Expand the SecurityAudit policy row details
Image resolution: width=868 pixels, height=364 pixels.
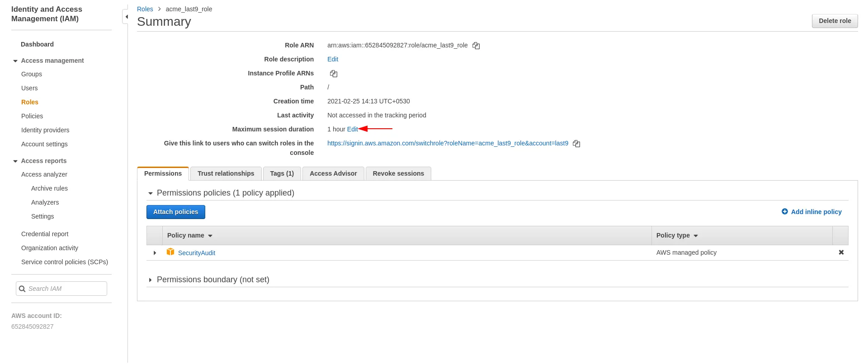click(x=155, y=253)
